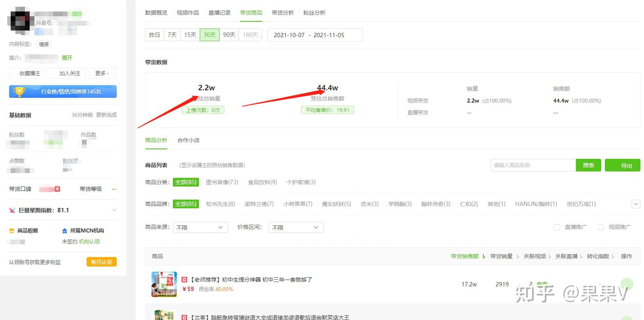This screenshot has width=644, height=320.
Task: Switch to the 数据概览 tab
Action: point(156,13)
